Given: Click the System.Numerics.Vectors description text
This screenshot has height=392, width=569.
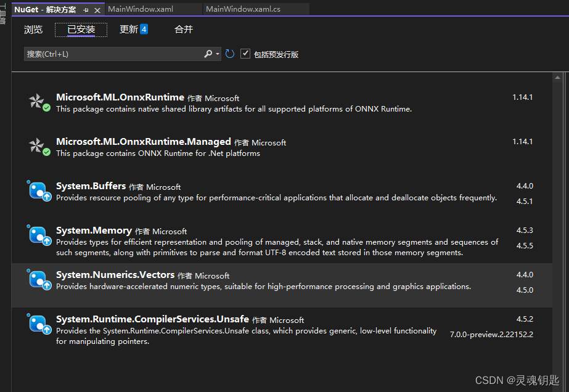Looking at the screenshot, I should [x=263, y=287].
